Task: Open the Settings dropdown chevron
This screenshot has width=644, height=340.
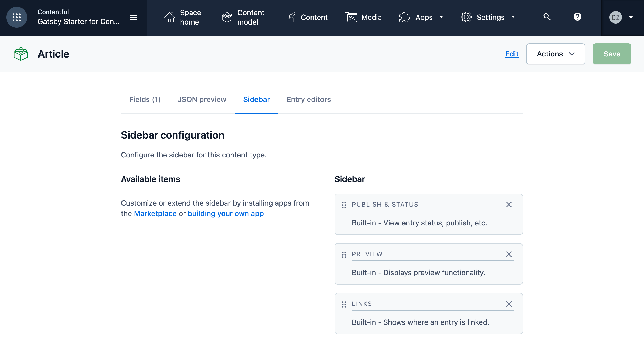Action: [513, 17]
